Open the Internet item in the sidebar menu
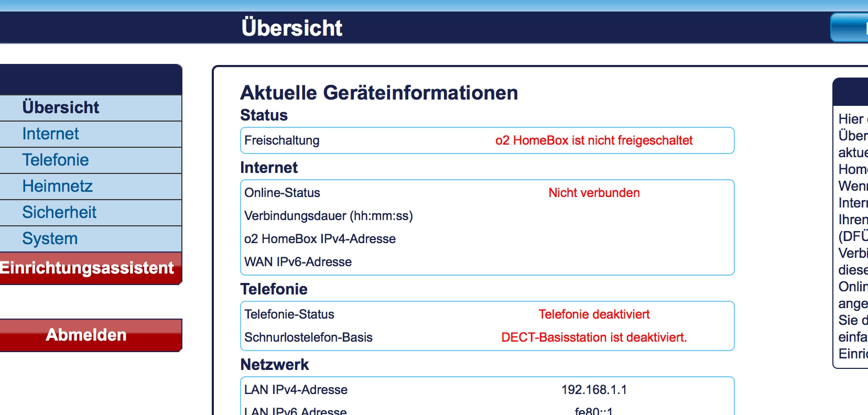The image size is (868, 415). click(x=91, y=134)
